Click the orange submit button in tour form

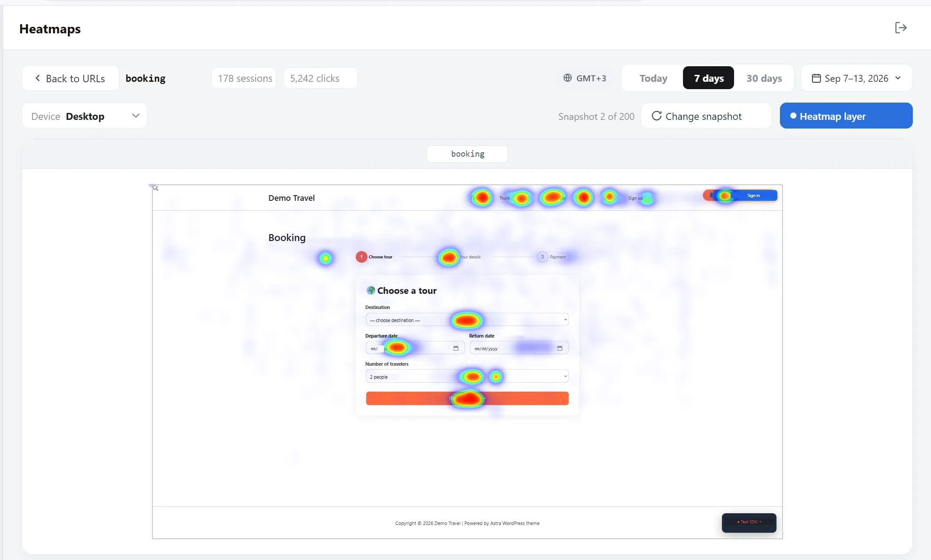pyautogui.click(x=467, y=398)
